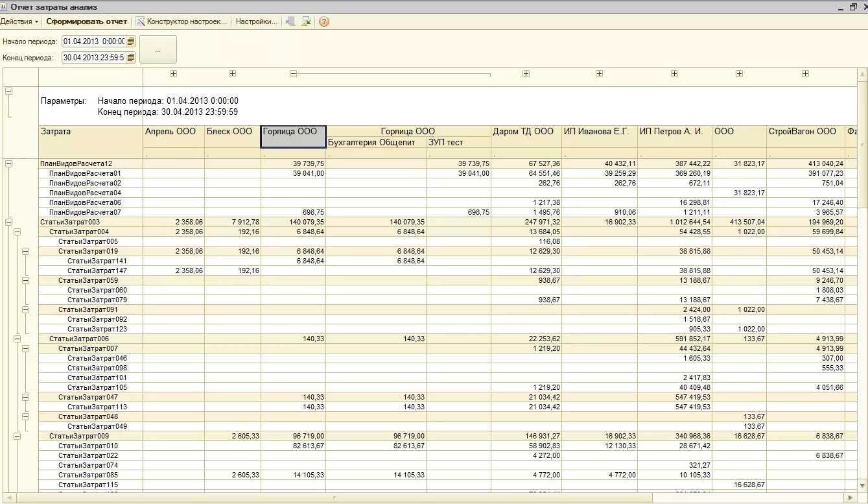
Task: Expand column group above Даром ТД ООО
Action: pos(526,74)
